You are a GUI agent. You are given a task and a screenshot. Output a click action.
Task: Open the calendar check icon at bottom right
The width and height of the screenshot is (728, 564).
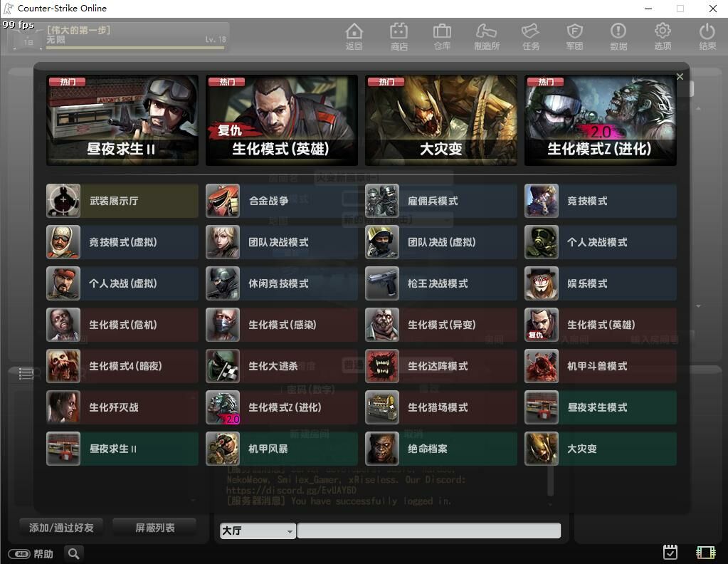(670, 552)
